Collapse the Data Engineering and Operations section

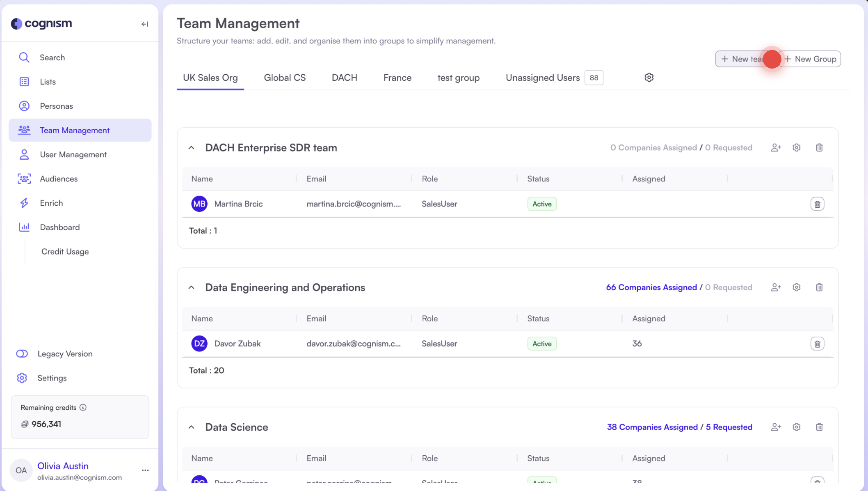[x=191, y=287]
